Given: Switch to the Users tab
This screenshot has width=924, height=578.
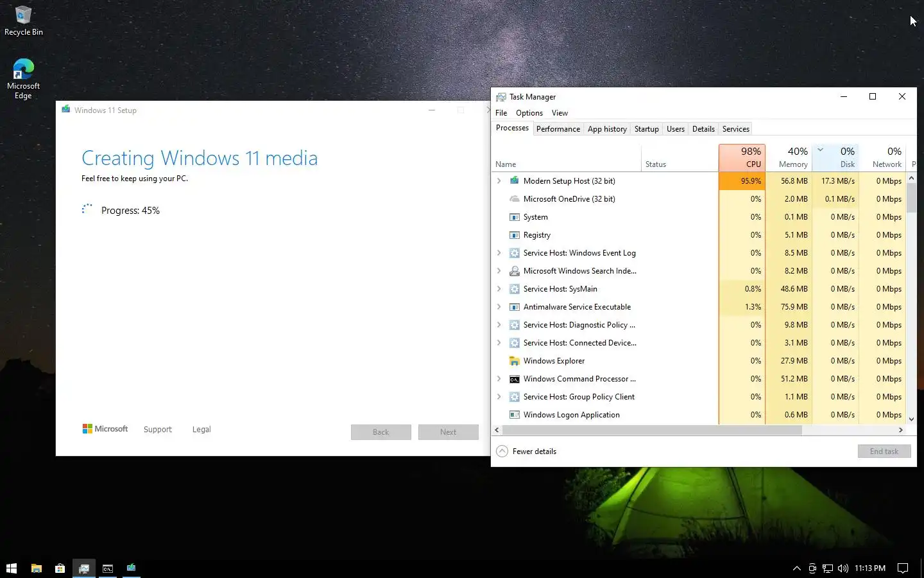Looking at the screenshot, I should (x=676, y=129).
